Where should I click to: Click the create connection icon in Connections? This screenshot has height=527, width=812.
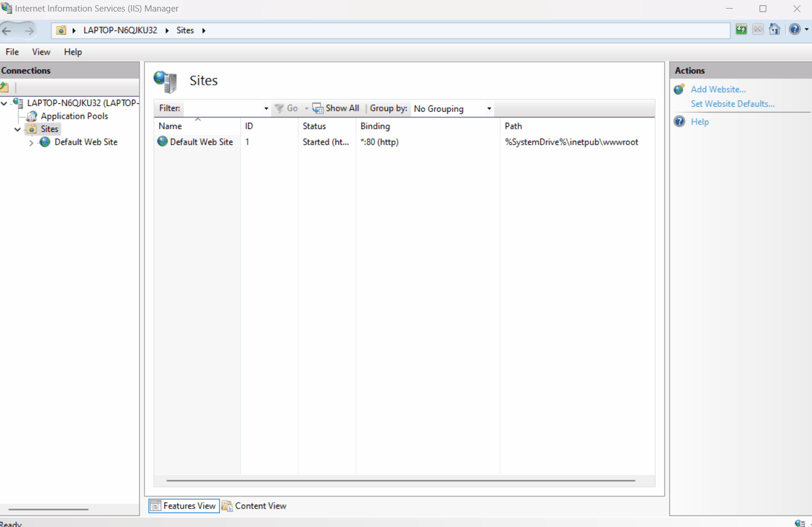point(5,88)
